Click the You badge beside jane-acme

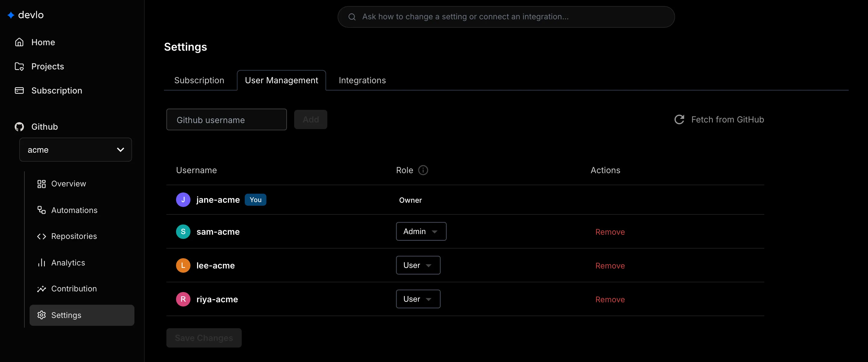coord(255,200)
